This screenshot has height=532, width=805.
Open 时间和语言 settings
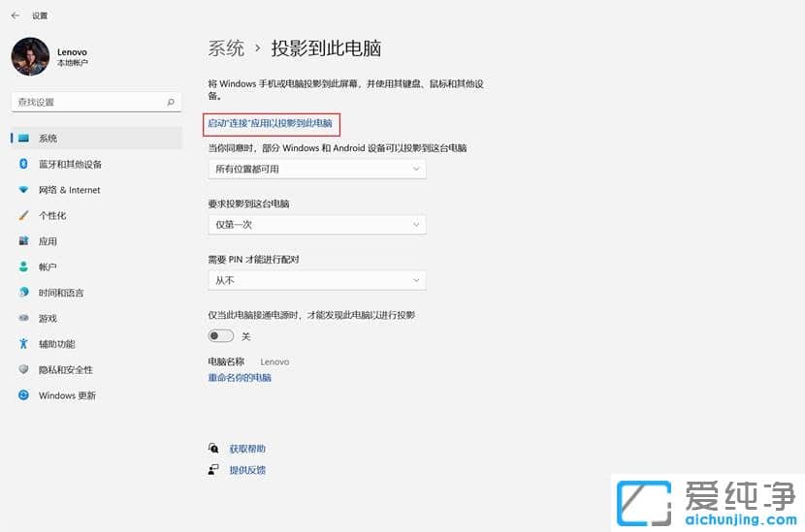(x=96, y=293)
